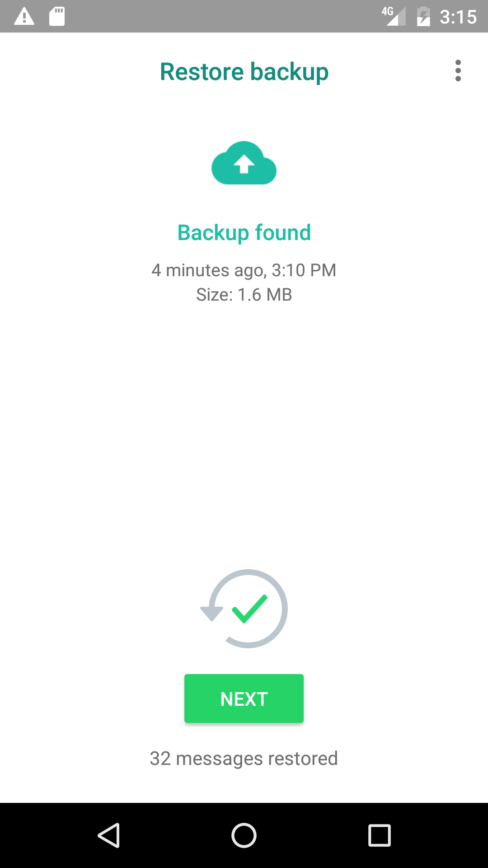Tap the 3:15 clock in status bar
488x868 pixels.
click(458, 17)
